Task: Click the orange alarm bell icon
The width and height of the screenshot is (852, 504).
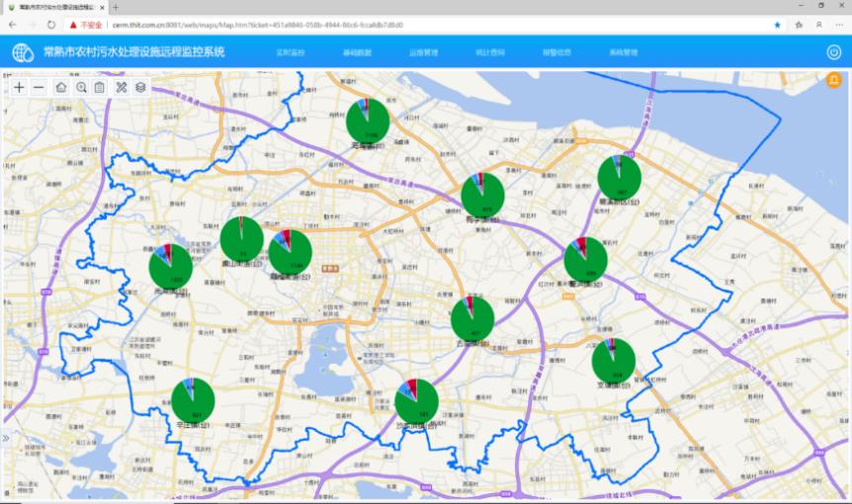Action: click(x=833, y=81)
